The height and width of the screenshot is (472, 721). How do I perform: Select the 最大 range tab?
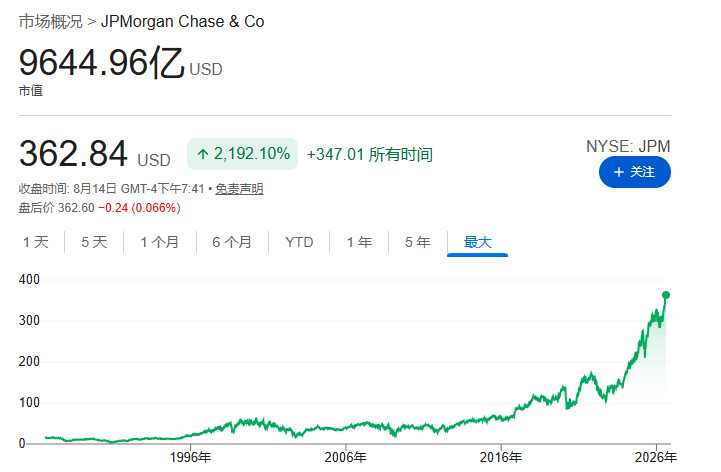pyautogui.click(x=477, y=242)
